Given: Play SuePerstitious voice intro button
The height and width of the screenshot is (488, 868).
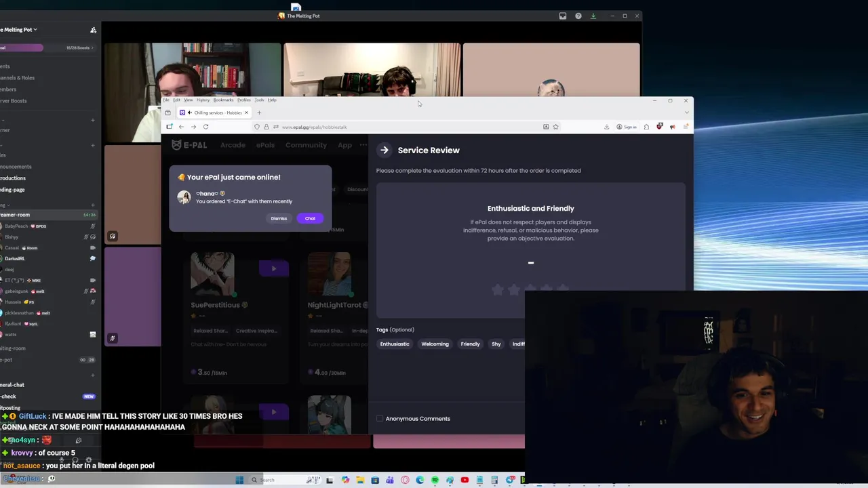Looking at the screenshot, I should click(274, 268).
